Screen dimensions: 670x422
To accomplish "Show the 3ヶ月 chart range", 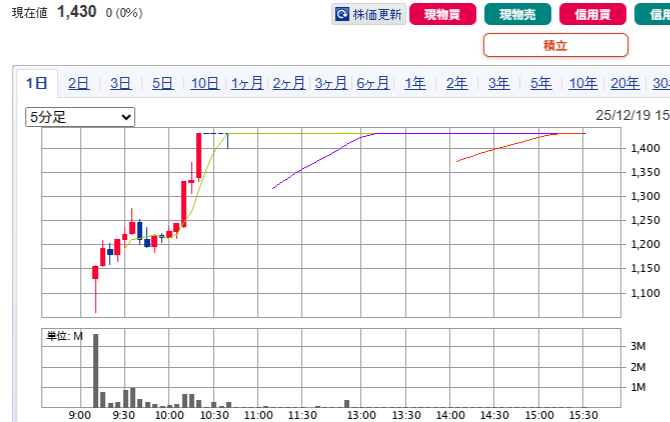I will pyautogui.click(x=331, y=83).
